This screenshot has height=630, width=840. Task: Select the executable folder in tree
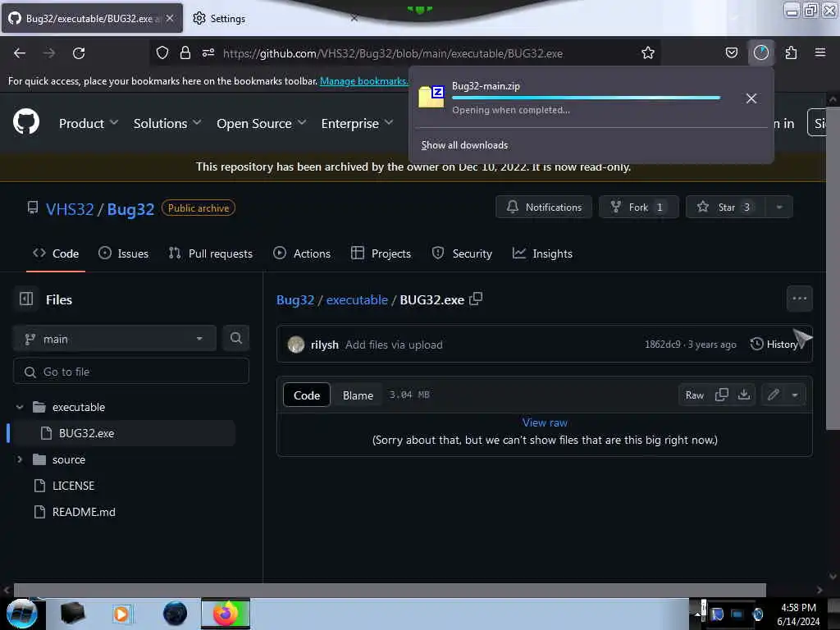78,407
